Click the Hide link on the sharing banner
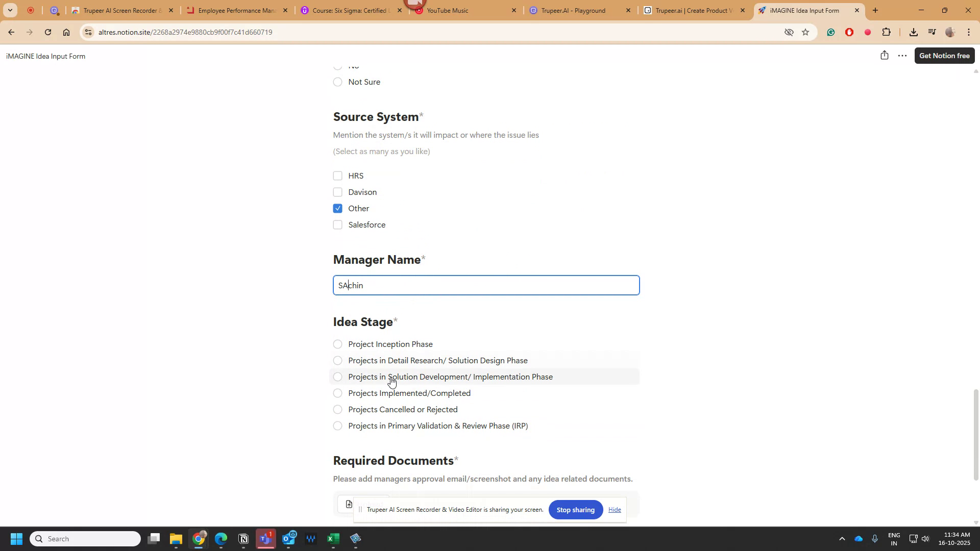 [x=615, y=509]
